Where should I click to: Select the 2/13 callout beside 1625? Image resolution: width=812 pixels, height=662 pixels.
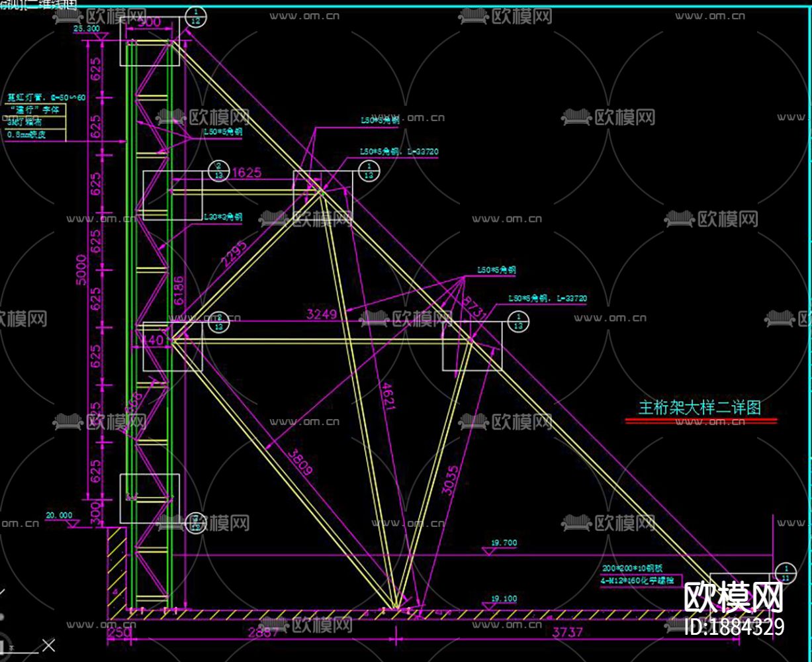tap(218, 170)
